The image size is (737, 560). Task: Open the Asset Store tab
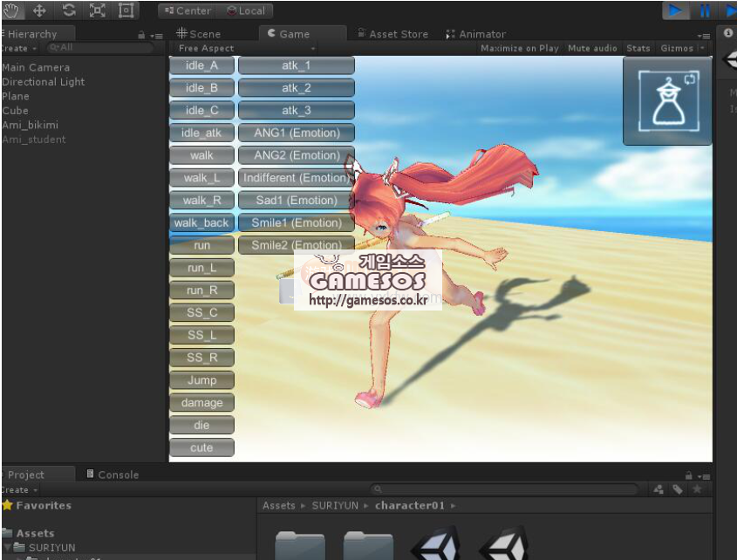(393, 34)
